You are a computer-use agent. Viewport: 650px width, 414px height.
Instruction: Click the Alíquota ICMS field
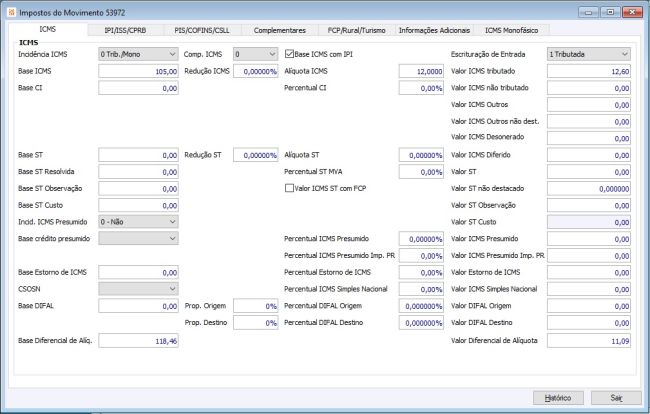pyautogui.click(x=421, y=71)
